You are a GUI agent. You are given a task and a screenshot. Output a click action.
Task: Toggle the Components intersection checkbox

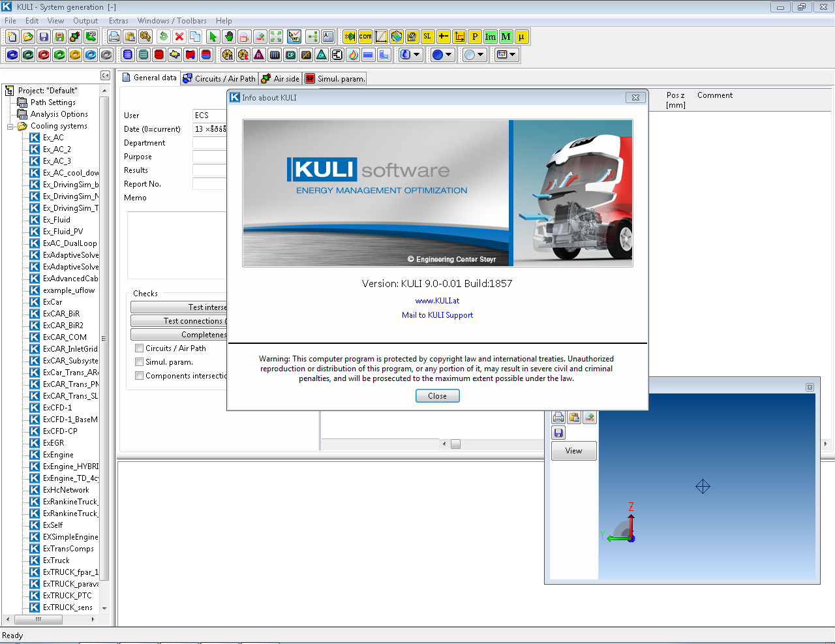click(x=139, y=376)
